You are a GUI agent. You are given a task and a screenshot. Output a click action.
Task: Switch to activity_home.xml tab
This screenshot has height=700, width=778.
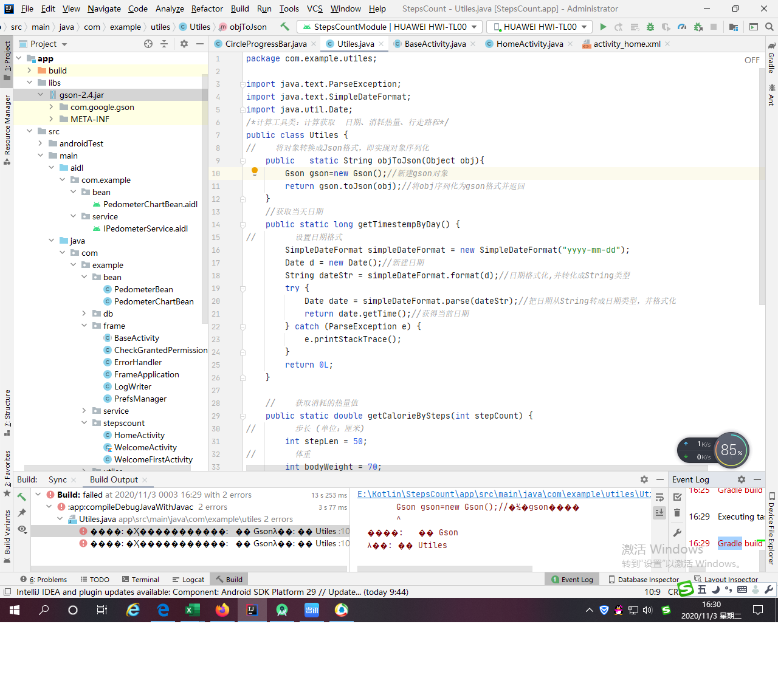click(627, 44)
